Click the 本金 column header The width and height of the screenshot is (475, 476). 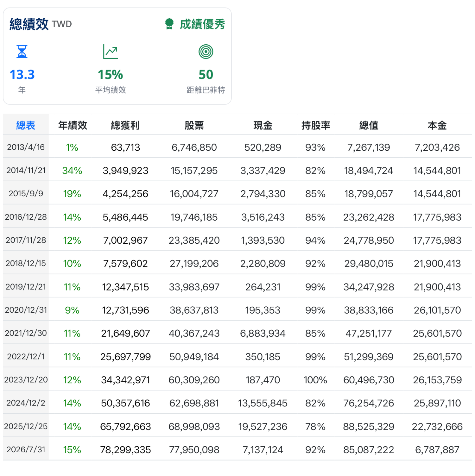click(437, 125)
